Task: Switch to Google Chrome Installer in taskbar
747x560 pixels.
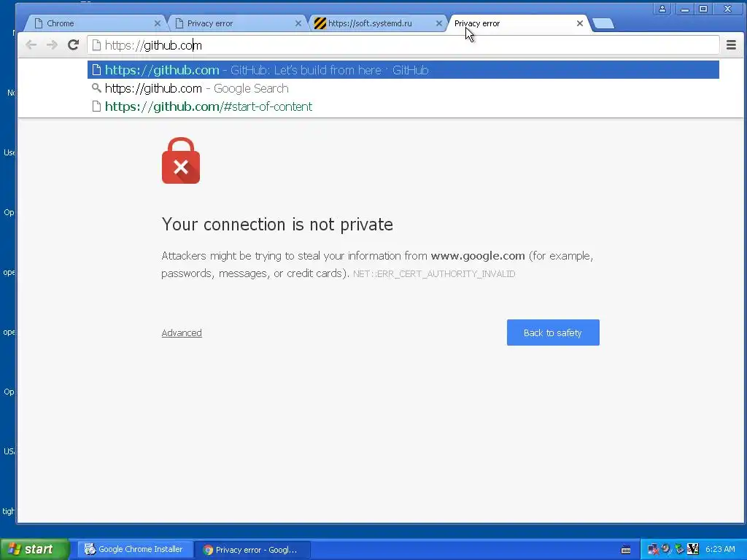Action: coord(135,549)
